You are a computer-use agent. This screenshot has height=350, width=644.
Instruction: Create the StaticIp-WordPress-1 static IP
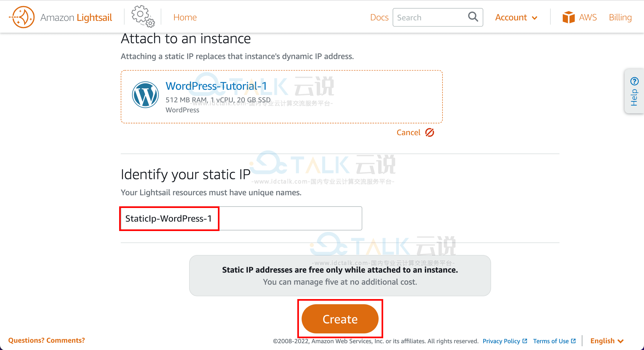tap(341, 319)
